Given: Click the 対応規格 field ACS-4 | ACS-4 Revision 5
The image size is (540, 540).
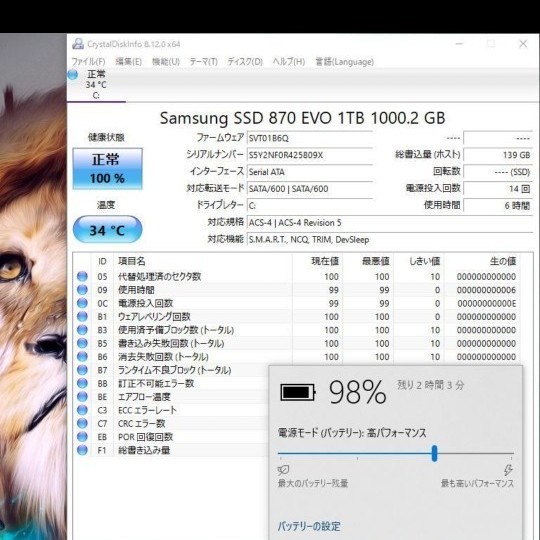Looking at the screenshot, I should 390,222.
